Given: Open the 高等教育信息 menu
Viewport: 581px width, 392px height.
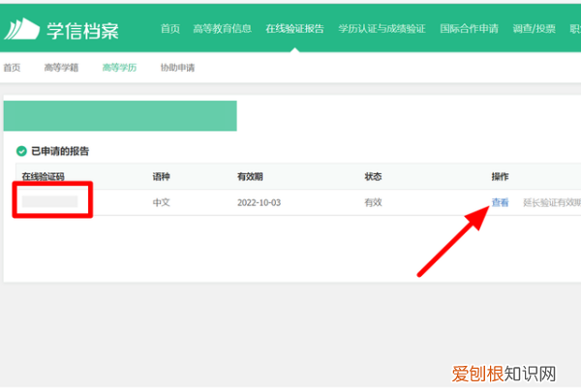Looking at the screenshot, I should click(222, 28).
